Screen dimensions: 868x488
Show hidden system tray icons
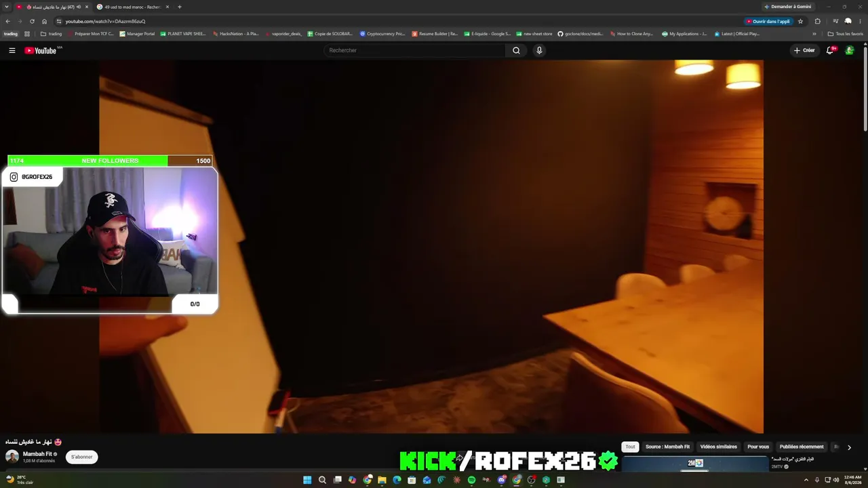(x=807, y=480)
